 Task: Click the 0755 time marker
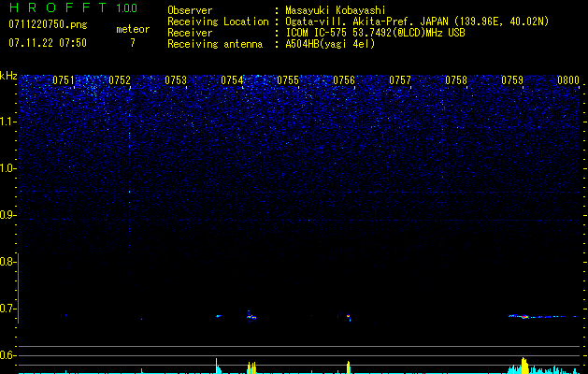coord(288,80)
